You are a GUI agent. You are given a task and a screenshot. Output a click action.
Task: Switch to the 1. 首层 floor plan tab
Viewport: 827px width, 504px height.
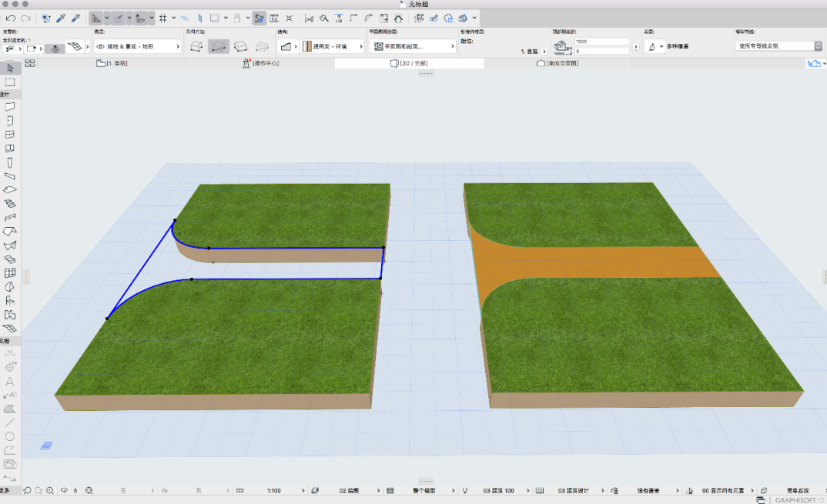pyautogui.click(x=112, y=63)
